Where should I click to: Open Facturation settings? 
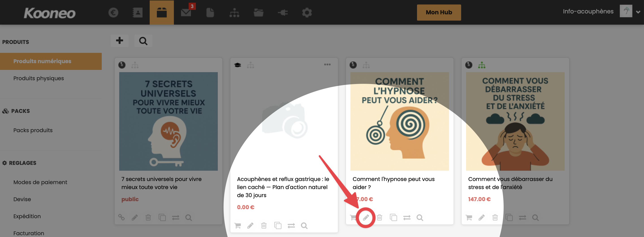pos(28,233)
